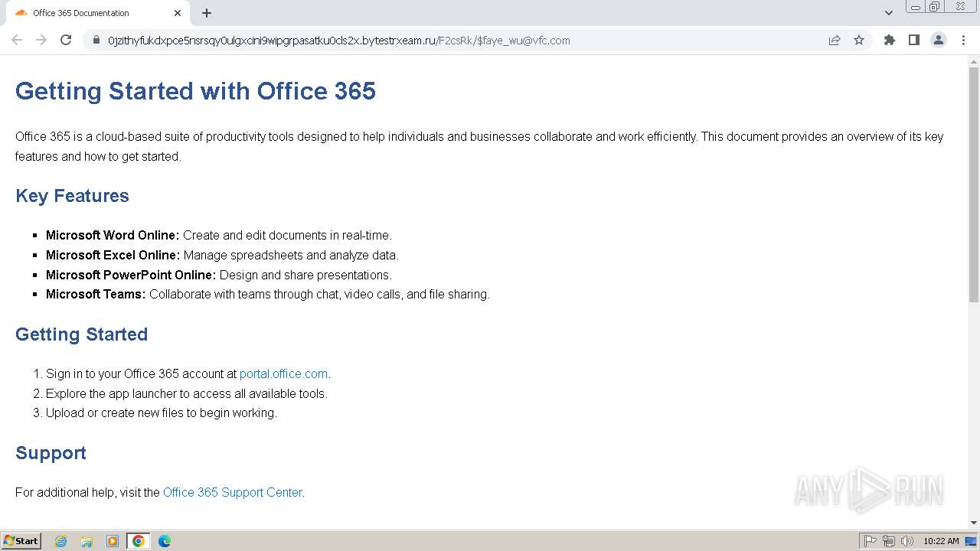Image resolution: width=980 pixels, height=551 pixels.
Task: Open the Windows Start menu
Action: pyautogui.click(x=21, y=540)
